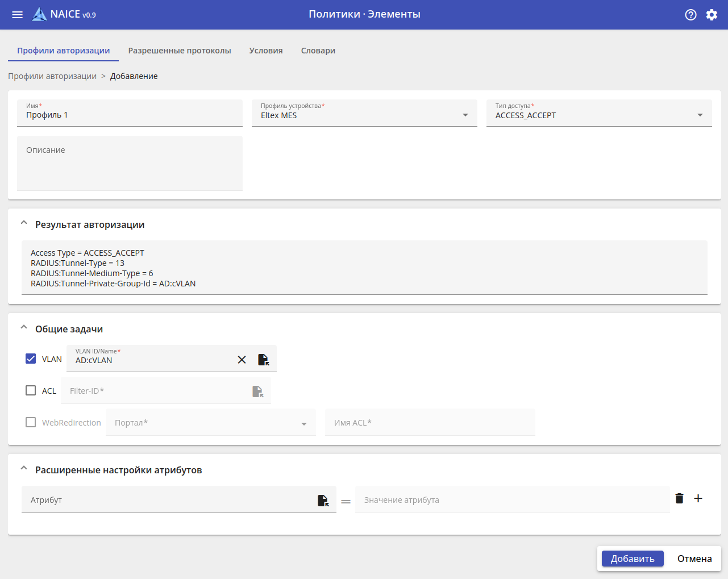
Task: Add new attribute row with plus icon
Action: [698, 498]
